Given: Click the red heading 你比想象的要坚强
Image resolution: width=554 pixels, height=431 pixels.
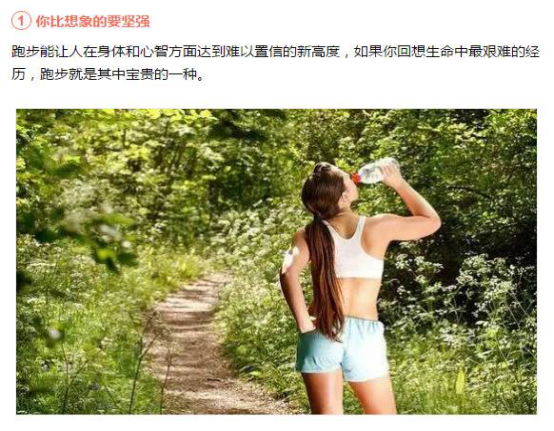Looking at the screenshot, I should 93,21.
